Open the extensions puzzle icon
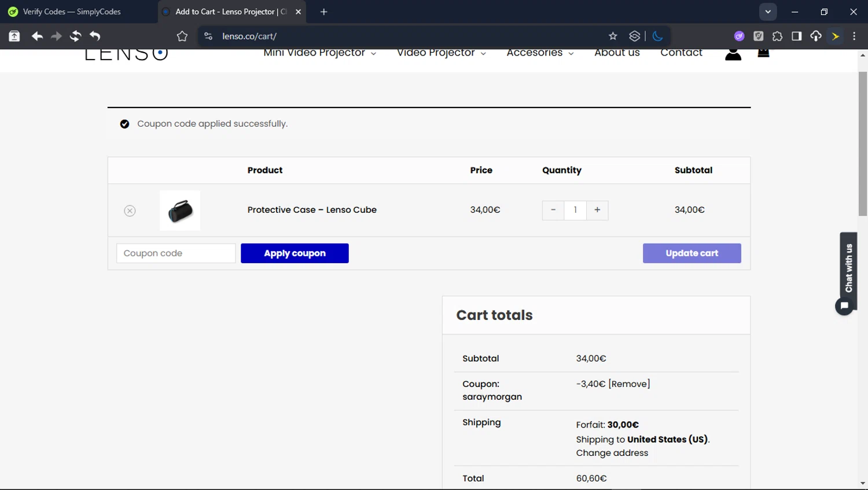 pyautogui.click(x=777, y=36)
